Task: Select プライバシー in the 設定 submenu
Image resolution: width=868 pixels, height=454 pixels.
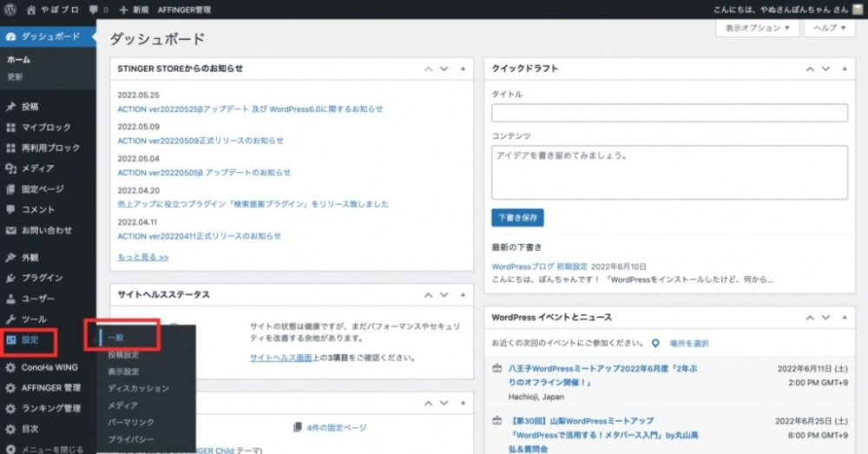Action: (x=131, y=439)
